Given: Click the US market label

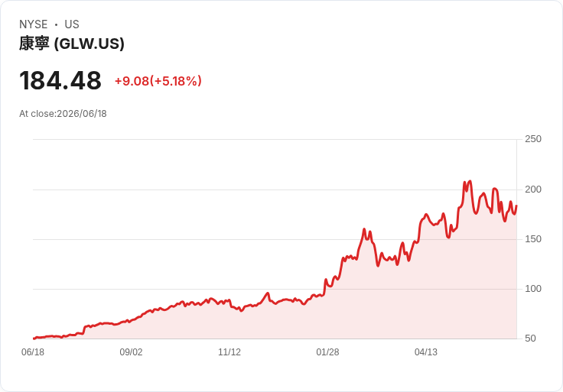Looking at the screenshot, I should tap(72, 24).
